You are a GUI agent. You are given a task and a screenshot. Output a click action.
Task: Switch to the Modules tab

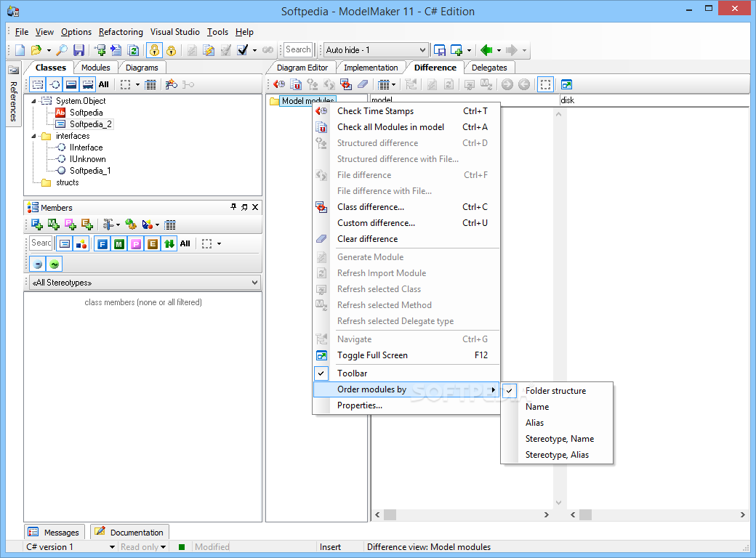coord(95,68)
